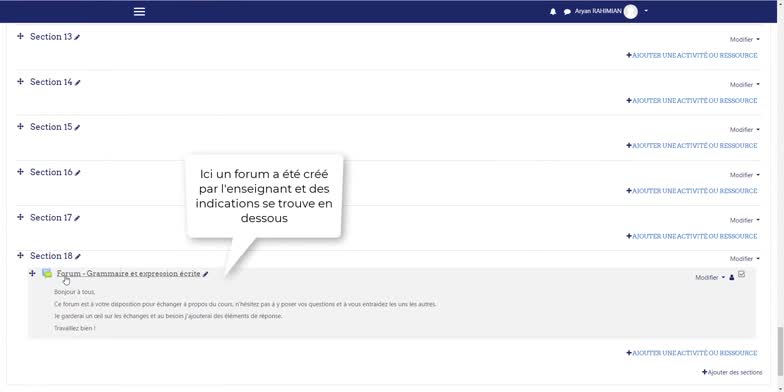Click the forum activity chat icon
784x392 pixels.
click(x=47, y=273)
